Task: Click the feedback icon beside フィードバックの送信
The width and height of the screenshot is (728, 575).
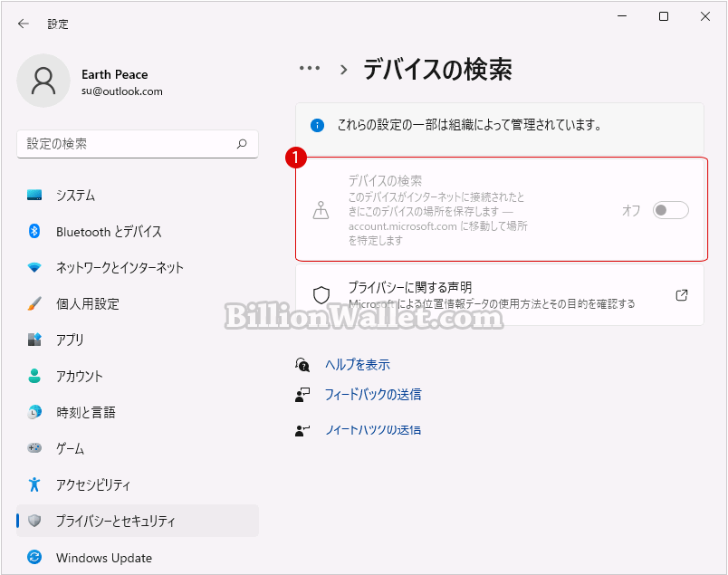Action: pos(302,395)
